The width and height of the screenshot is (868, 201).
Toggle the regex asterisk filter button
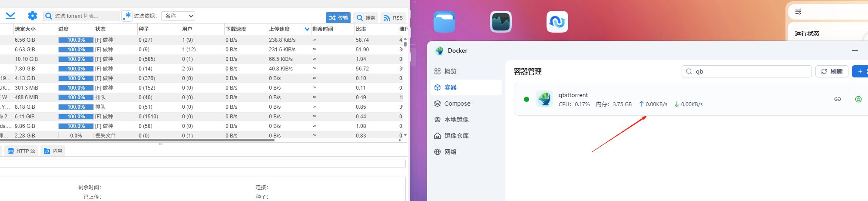pos(127,16)
